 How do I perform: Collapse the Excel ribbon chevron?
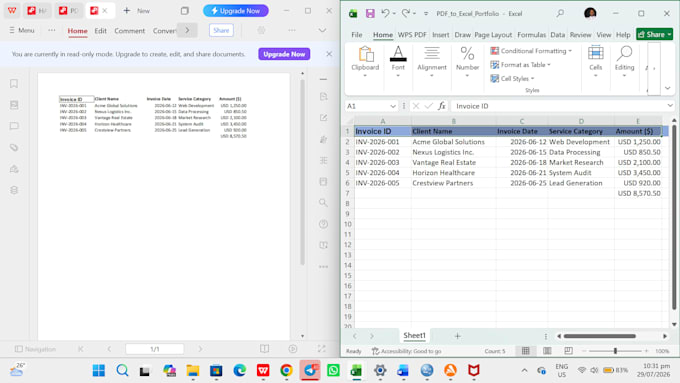667,88
